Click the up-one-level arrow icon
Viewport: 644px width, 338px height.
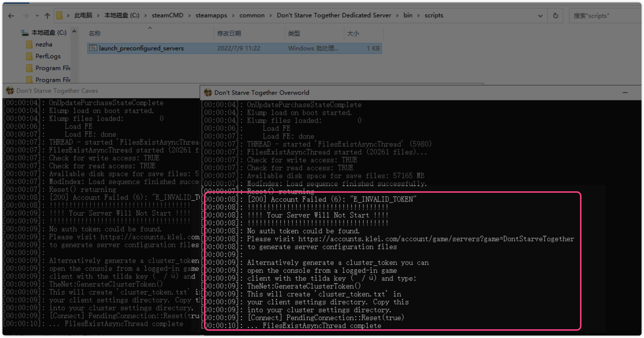pyautogui.click(x=47, y=16)
